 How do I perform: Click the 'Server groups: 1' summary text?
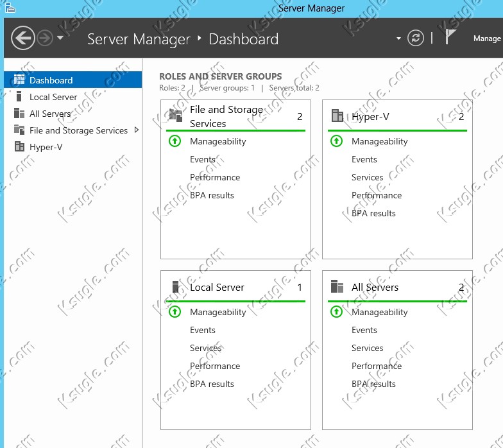(227, 88)
